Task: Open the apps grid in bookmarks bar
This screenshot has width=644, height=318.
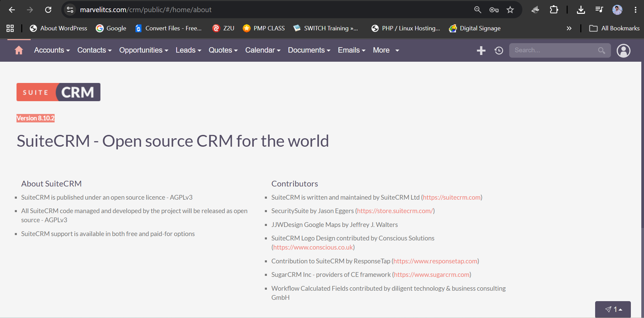Action: [x=10, y=28]
